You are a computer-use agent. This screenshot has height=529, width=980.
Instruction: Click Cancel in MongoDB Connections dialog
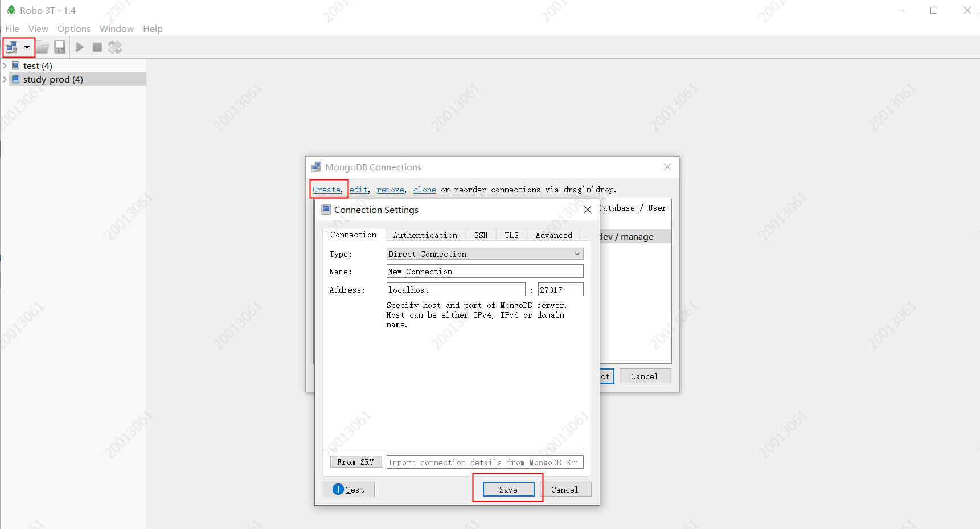pyautogui.click(x=645, y=376)
